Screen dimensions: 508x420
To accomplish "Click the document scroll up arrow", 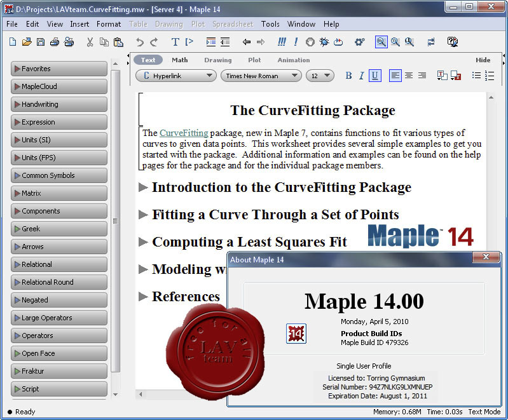I will (x=491, y=97).
